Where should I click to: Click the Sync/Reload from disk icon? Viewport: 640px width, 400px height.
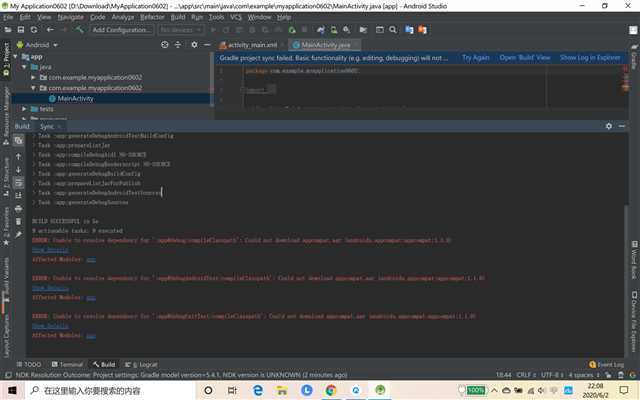[x=34, y=30]
